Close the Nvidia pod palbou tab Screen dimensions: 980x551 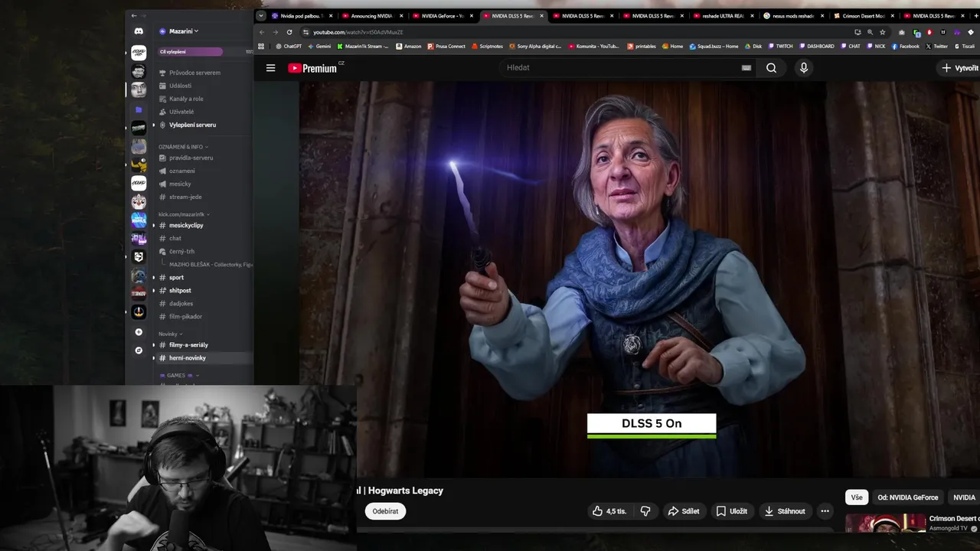click(x=331, y=15)
